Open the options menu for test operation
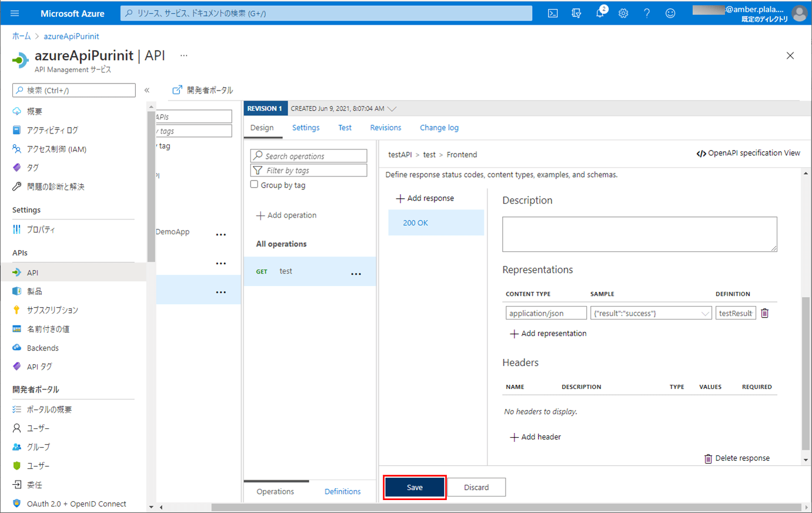 click(x=356, y=274)
